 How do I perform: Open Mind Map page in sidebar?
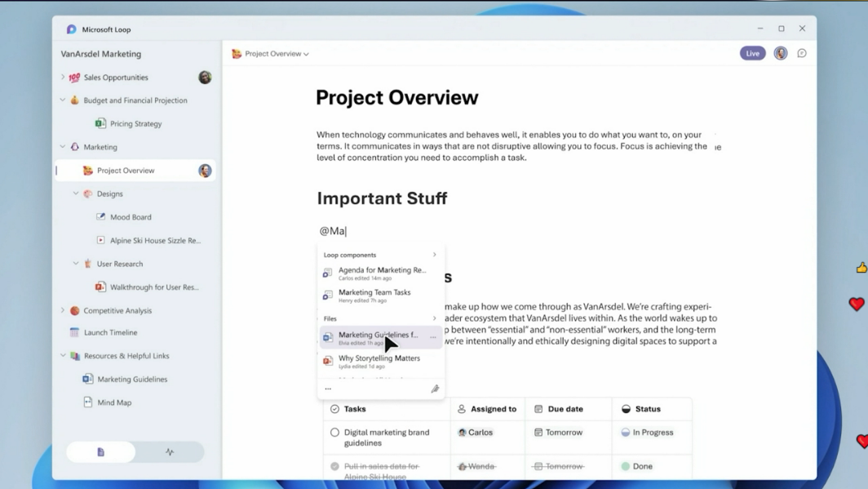pos(114,402)
